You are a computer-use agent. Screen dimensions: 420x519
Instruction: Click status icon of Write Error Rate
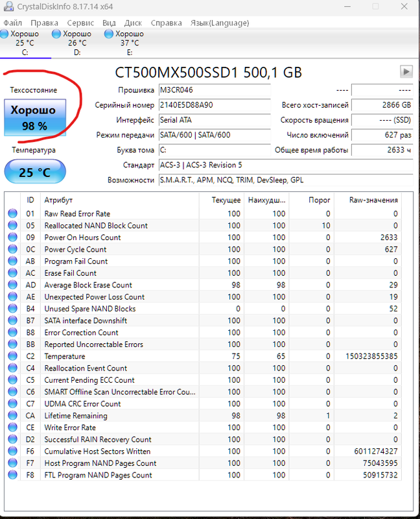point(12,427)
